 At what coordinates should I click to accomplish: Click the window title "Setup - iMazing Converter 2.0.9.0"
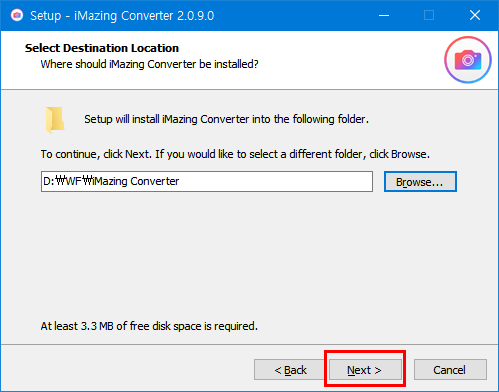tap(122, 16)
